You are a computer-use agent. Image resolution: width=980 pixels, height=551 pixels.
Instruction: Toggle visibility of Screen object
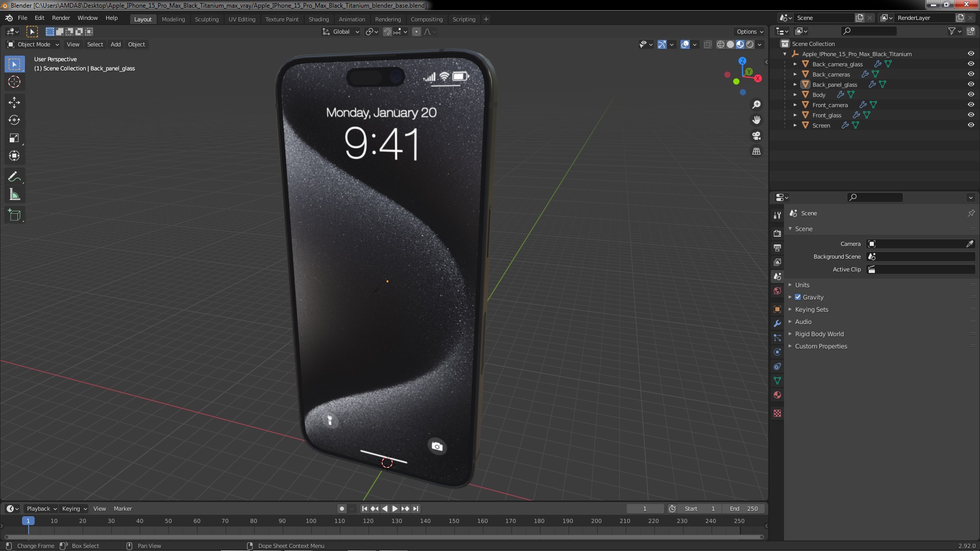click(x=970, y=125)
